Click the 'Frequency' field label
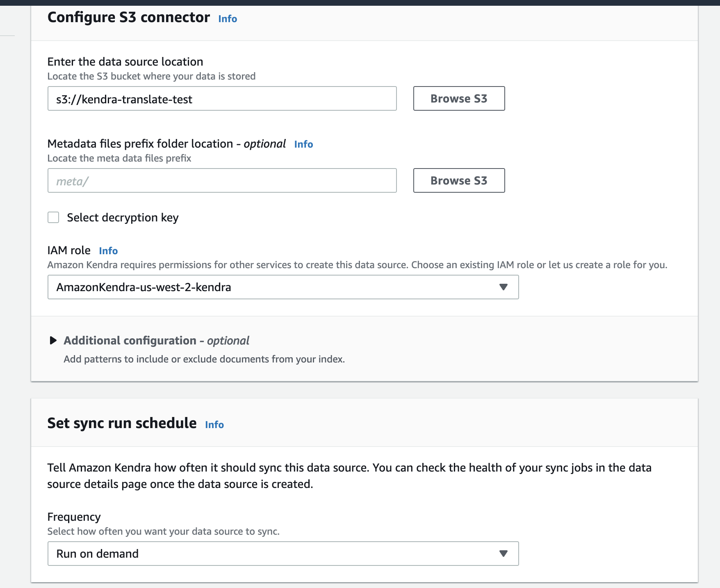The height and width of the screenshot is (588, 720). coord(74,517)
